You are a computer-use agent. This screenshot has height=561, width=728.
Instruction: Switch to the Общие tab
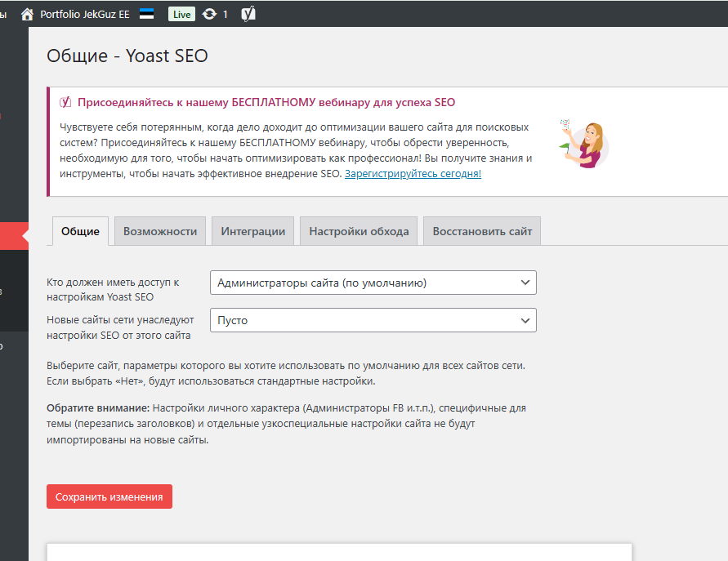pyautogui.click(x=80, y=231)
